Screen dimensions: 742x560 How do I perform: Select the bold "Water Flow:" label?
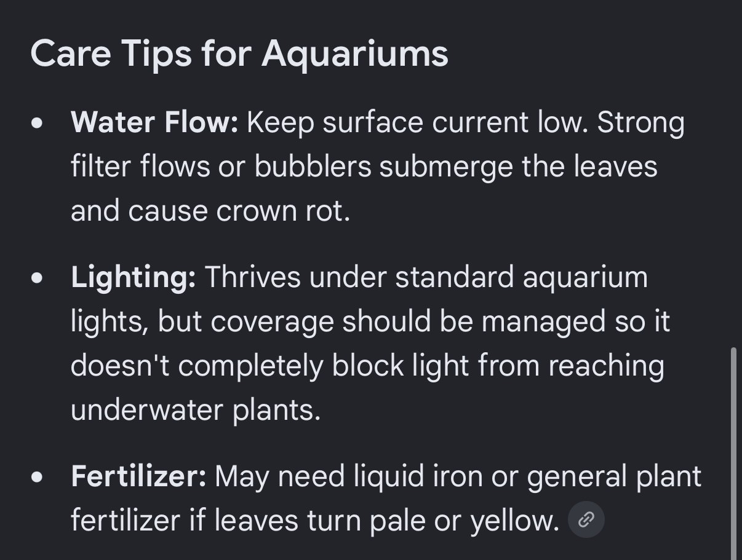154,122
